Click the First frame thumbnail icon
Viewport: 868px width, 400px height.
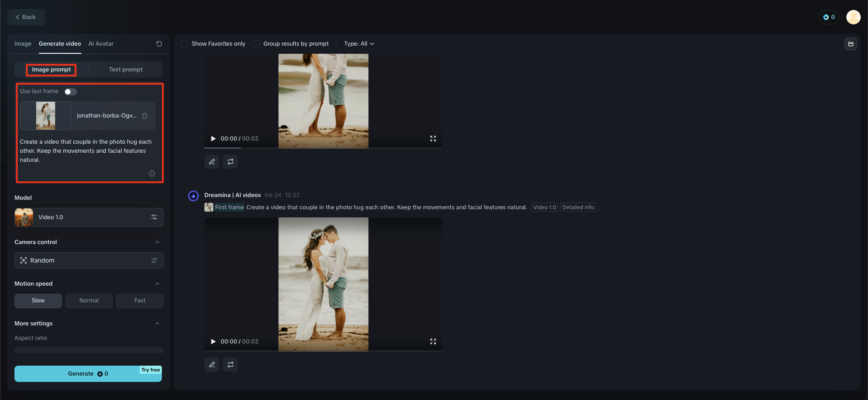tap(209, 207)
